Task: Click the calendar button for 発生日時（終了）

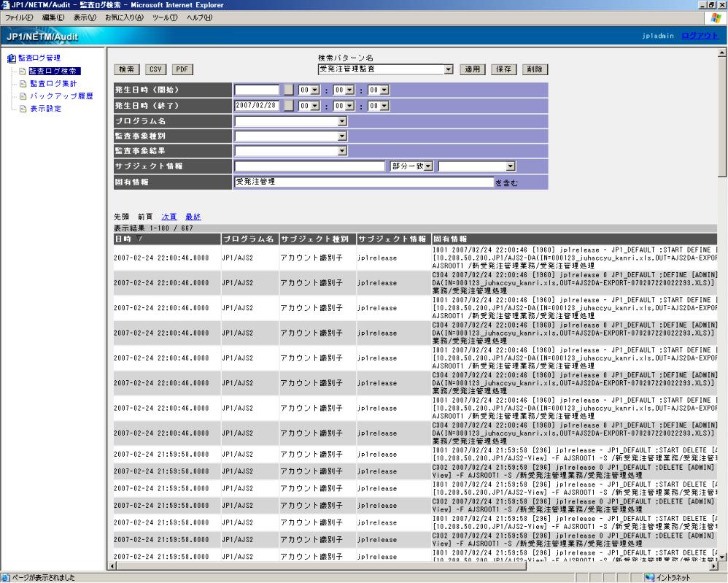Action: (x=289, y=105)
